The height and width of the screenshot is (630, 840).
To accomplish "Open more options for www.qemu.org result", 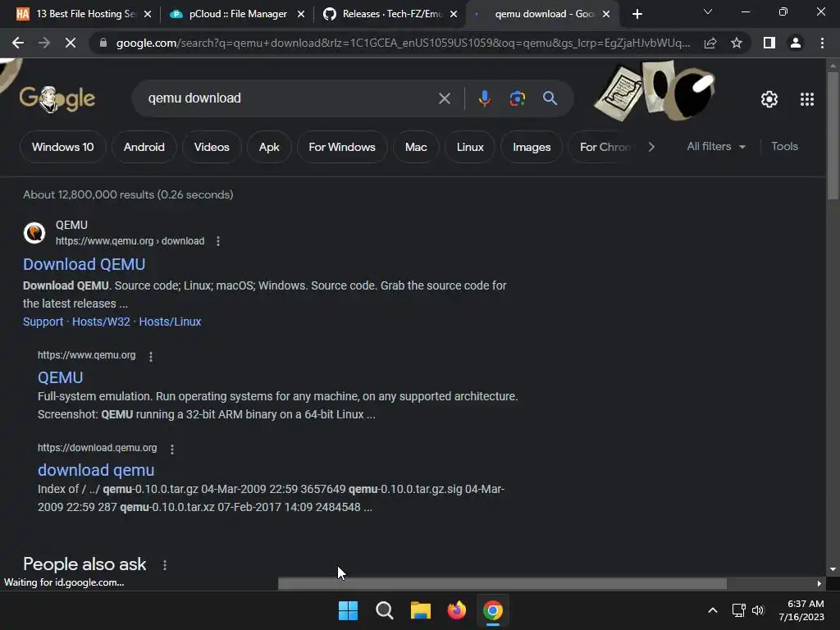I will 151,356.
